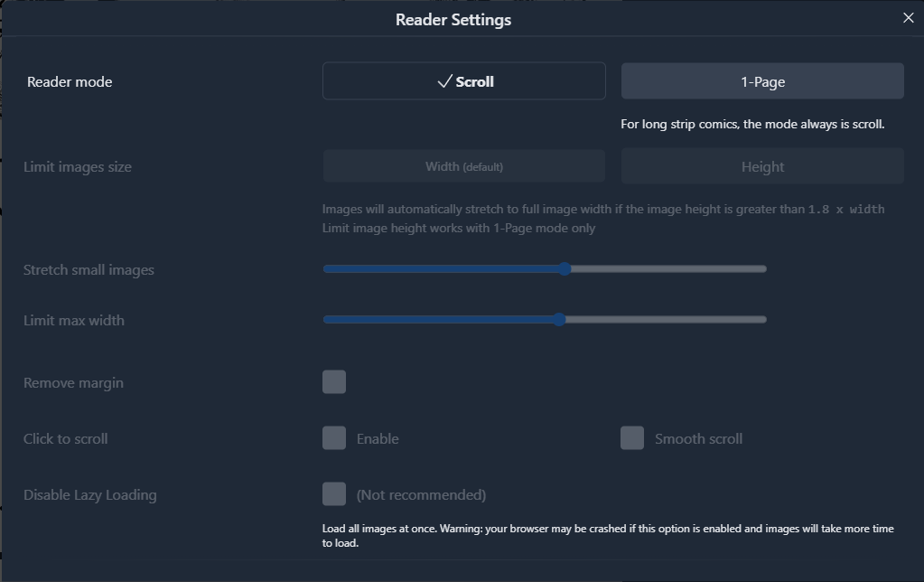Close the Reader Settings dialog

tap(908, 18)
